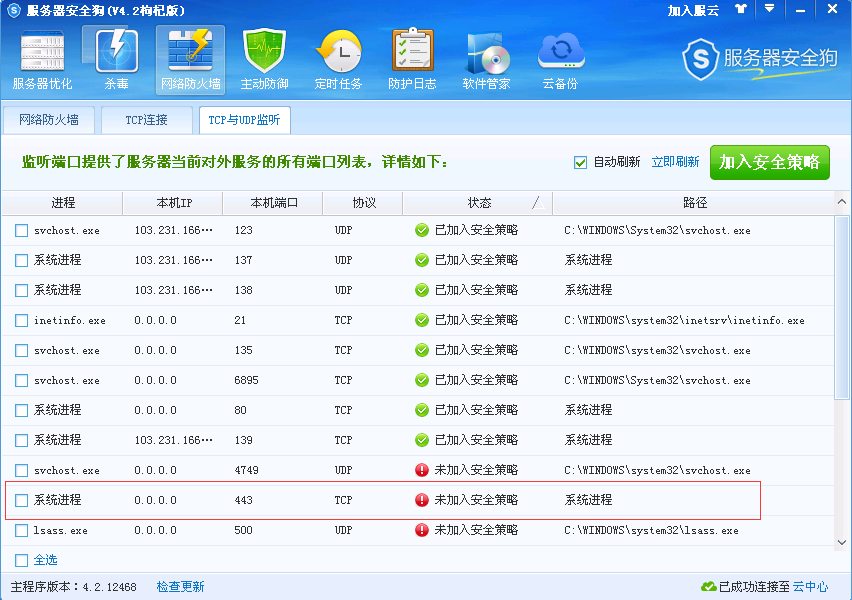Sort by the 路径 column header
The image size is (852, 600).
pos(694,203)
